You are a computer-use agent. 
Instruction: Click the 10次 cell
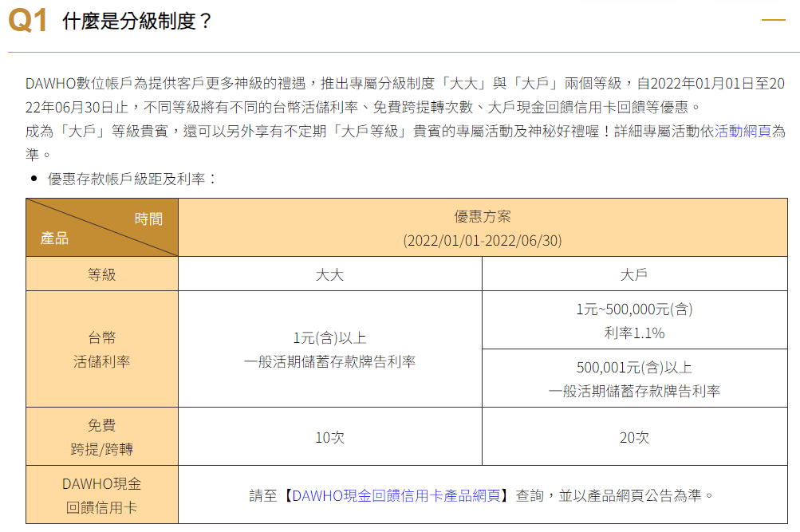[330, 437]
